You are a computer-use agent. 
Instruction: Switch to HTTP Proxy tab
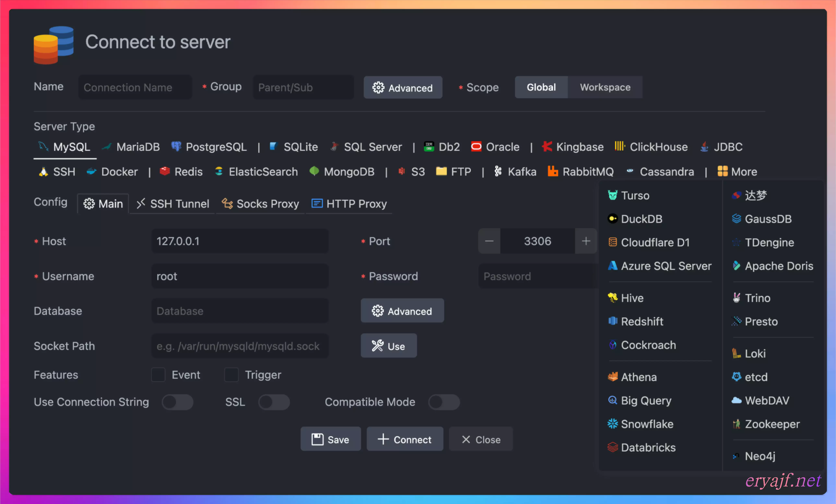click(x=349, y=204)
